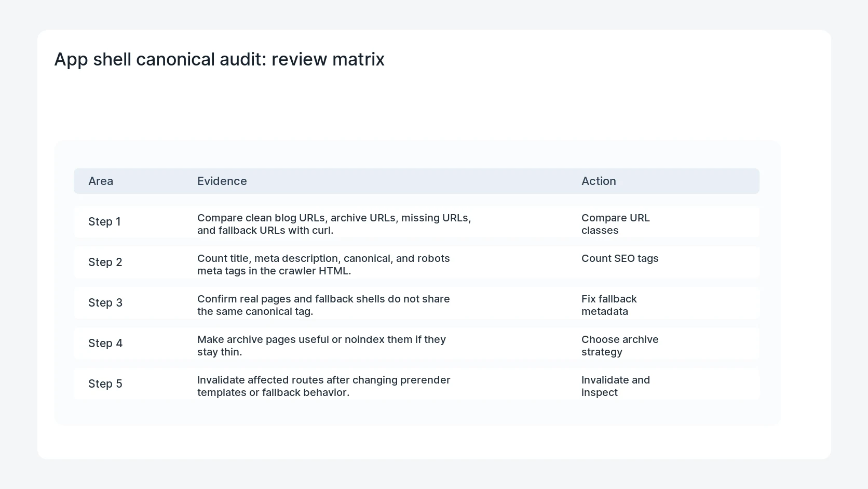
Task: Click evidence text 'Confirm real pages and fallback shells'
Action: point(323,305)
